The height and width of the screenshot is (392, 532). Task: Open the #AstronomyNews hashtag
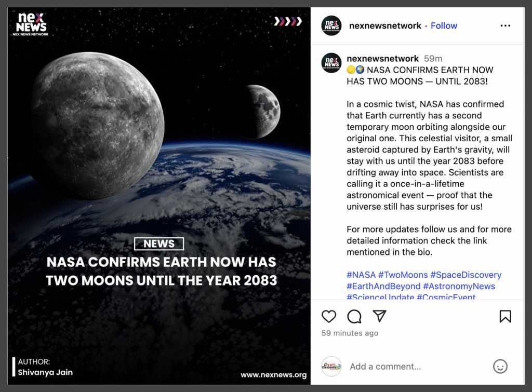tap(459, 286)
